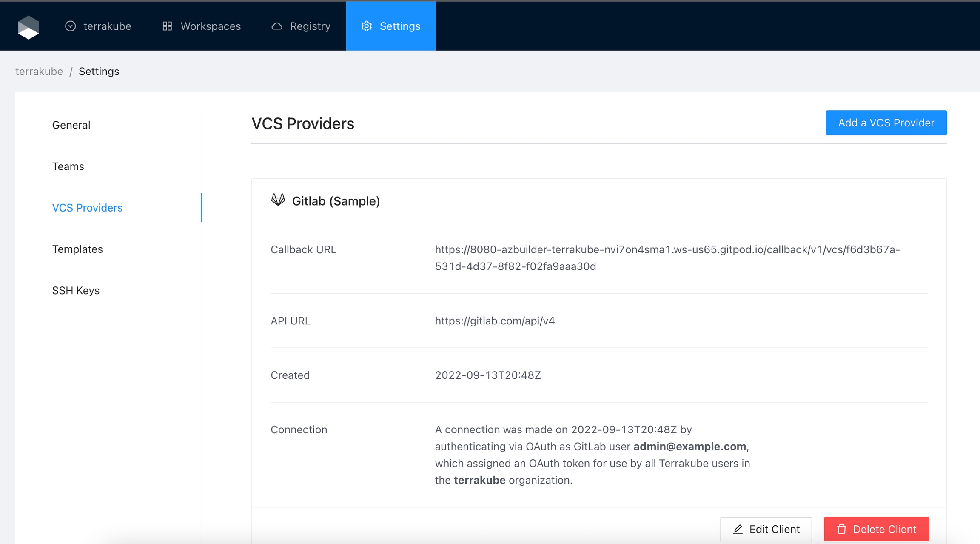Open SSH Keys settings section
The image size is (980, 544).
[x=76, y=290]
